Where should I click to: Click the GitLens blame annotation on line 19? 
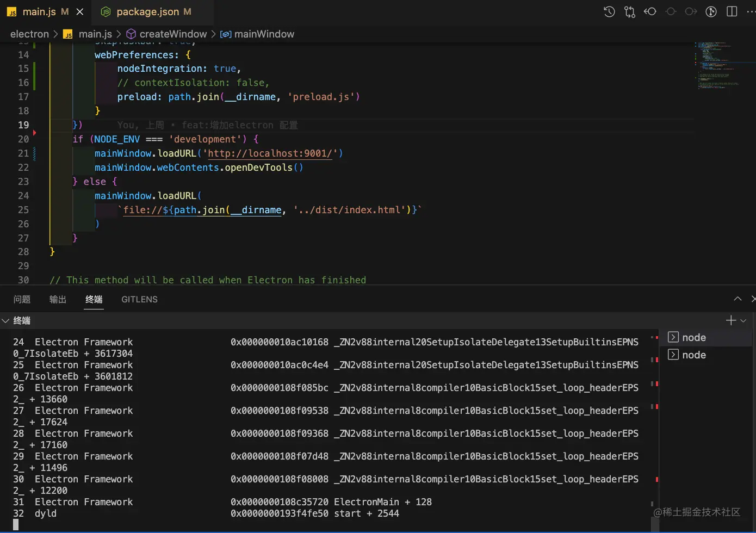tap(207, 125)
